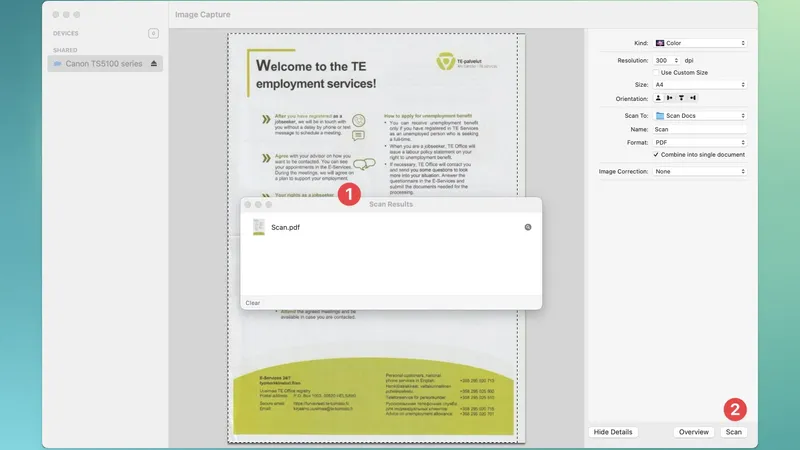Select the second orientation icon

670,98
